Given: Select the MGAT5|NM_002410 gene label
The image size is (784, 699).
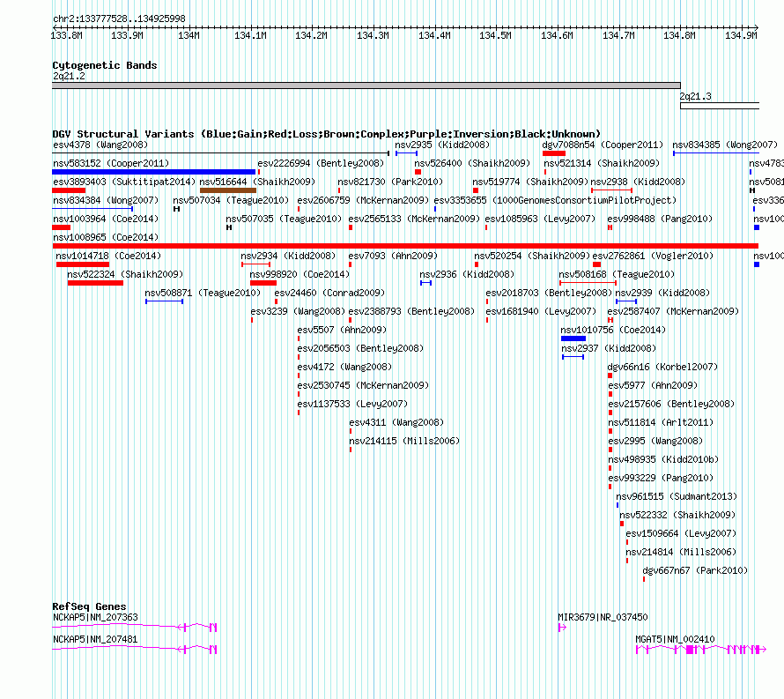Looking at the screenshot, I should coord(675,639).
